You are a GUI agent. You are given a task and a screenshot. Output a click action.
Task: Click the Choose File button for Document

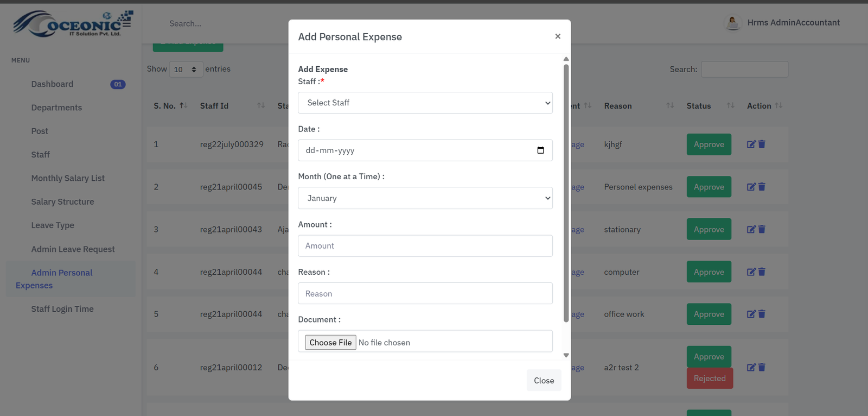(330, 343)
